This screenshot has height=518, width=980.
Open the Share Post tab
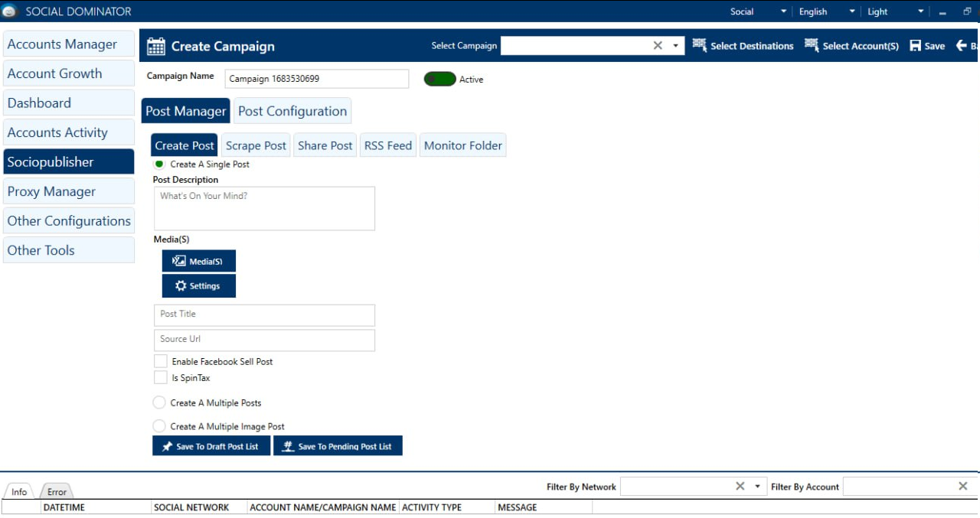tap(325, 145)
